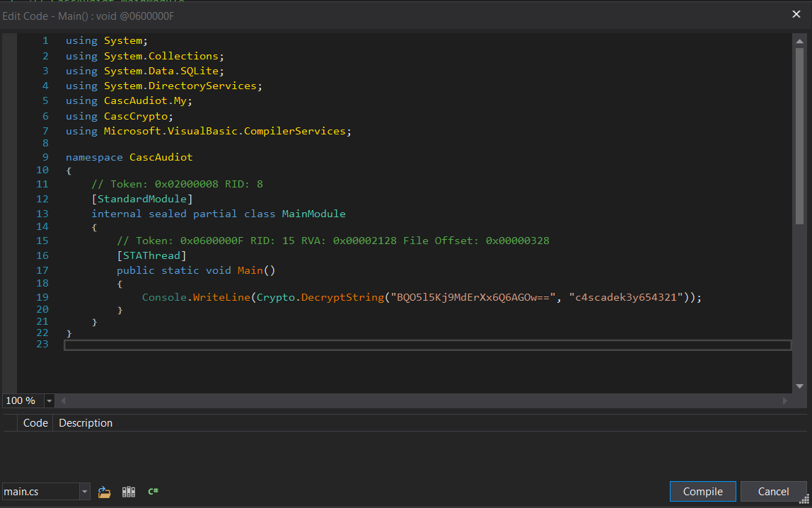Viewport: 812px width, 508px height.
Task: Click the DecryptString method call
Action: point(342,297)
